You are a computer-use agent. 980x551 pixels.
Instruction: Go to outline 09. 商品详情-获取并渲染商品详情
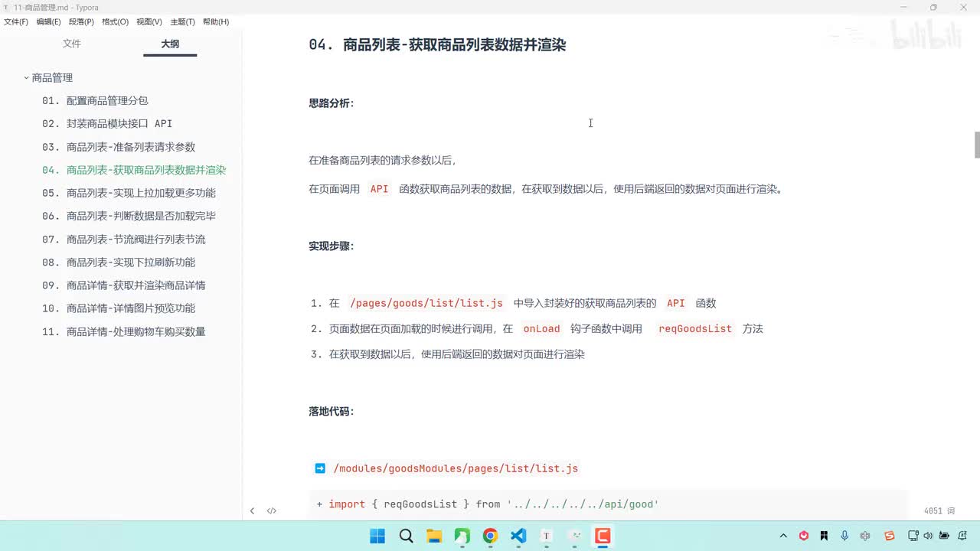124,285
